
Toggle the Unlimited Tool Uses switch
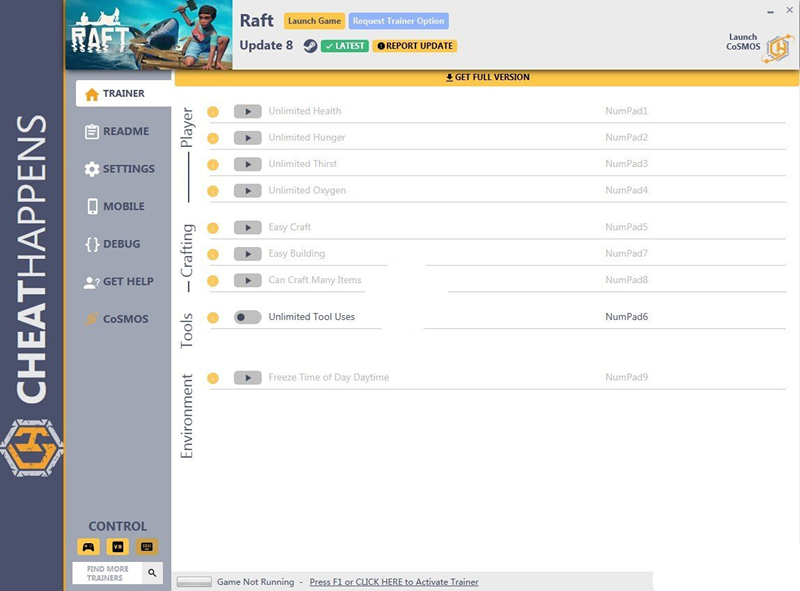click(x=247, y=317)
